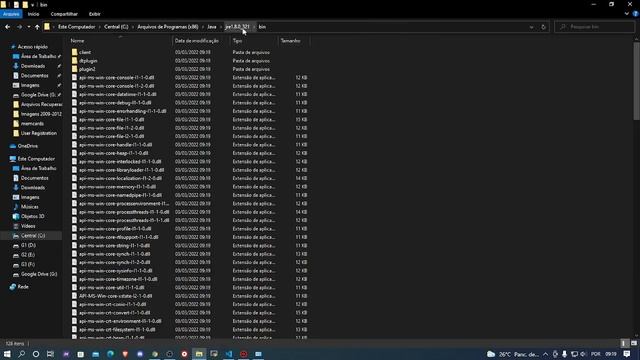Viewport: 640px width, 360px height.
Task: Expand the ribbon with the chevron
Action: click(x=627, y=13)
